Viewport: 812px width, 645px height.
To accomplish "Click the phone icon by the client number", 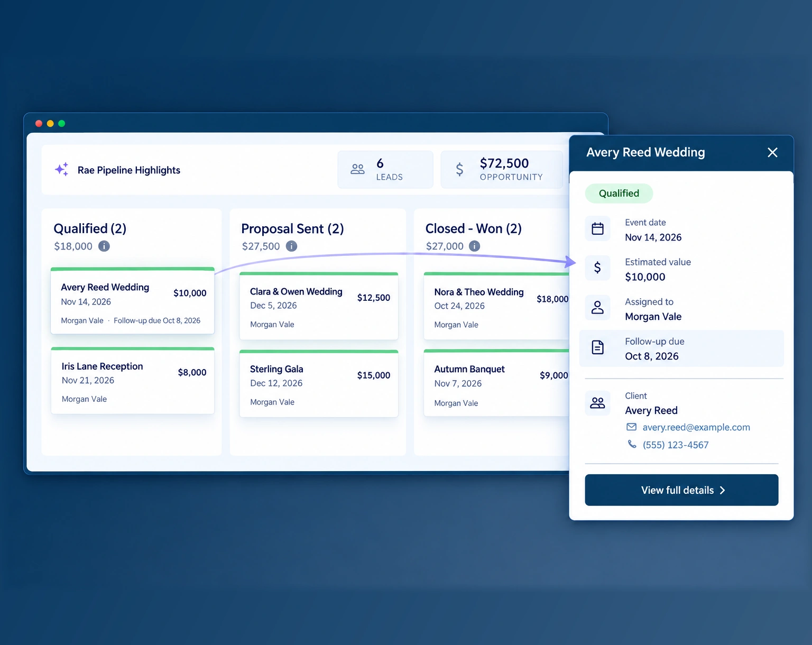I will point(632,444).
